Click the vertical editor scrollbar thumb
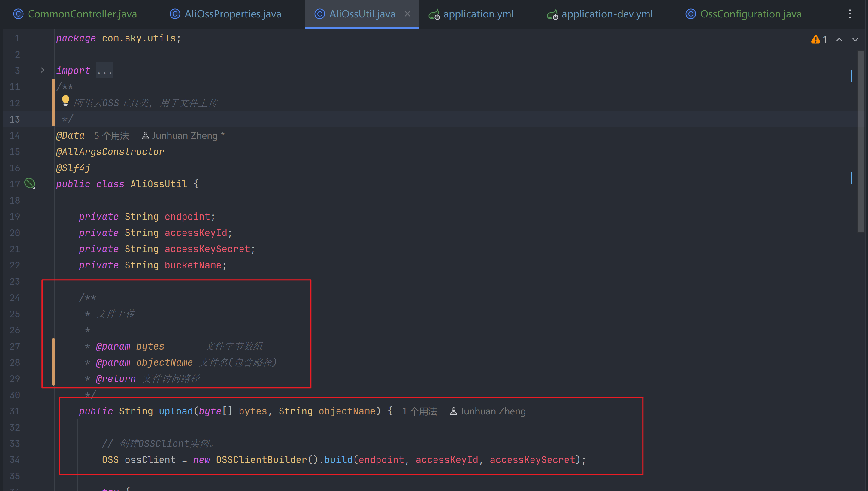This screenshot has width=868, height=491. tap(860, 142)
